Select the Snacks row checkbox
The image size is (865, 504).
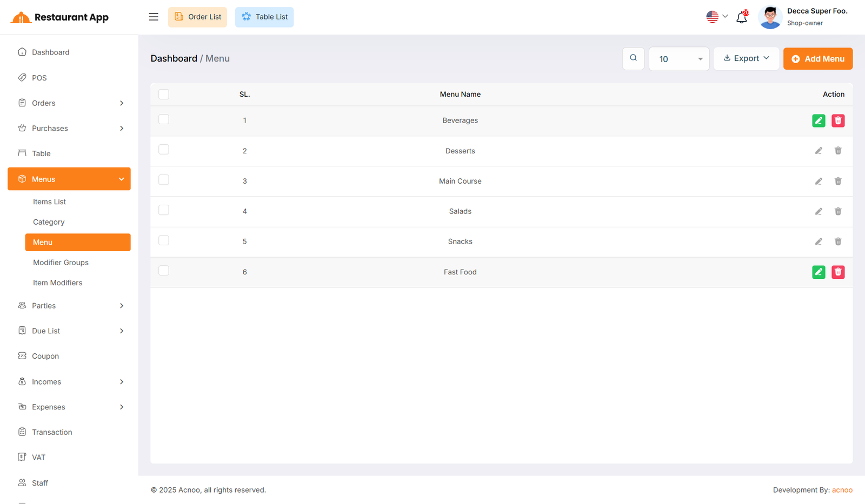tap(164, 240)
